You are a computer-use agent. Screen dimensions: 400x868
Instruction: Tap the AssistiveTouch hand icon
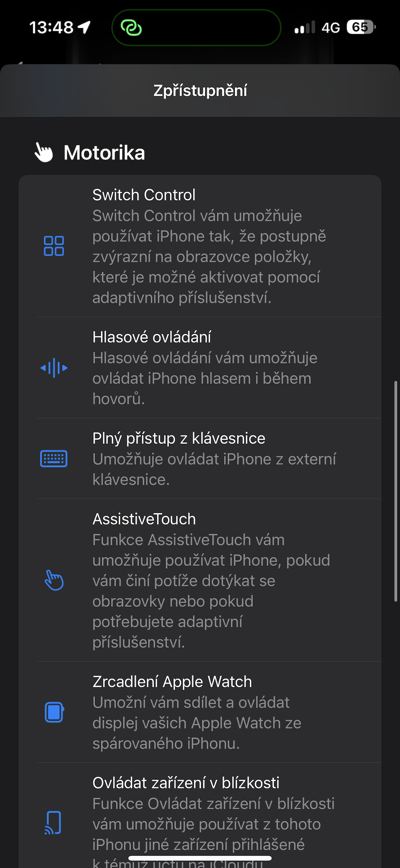54,580
